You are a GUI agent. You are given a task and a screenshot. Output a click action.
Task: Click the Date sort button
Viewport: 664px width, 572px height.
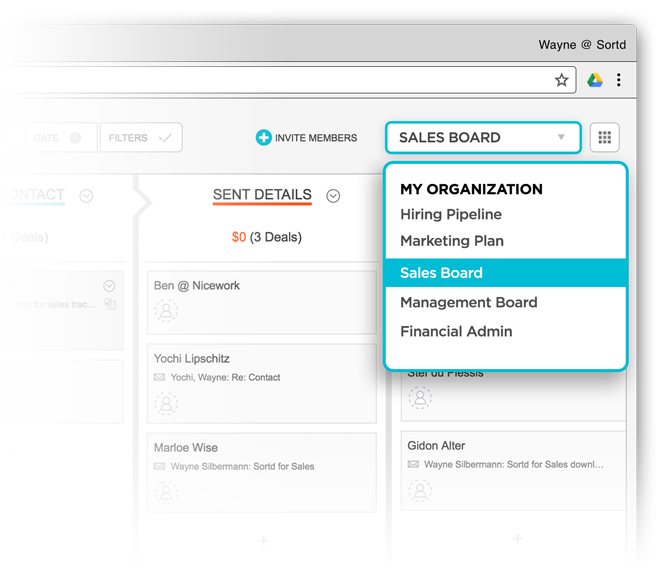(61, 138)
